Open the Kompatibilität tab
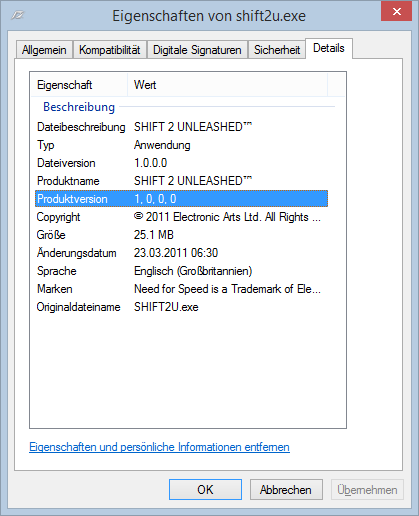The width and height of the screenshot is (419, 516). click(110, 50)
